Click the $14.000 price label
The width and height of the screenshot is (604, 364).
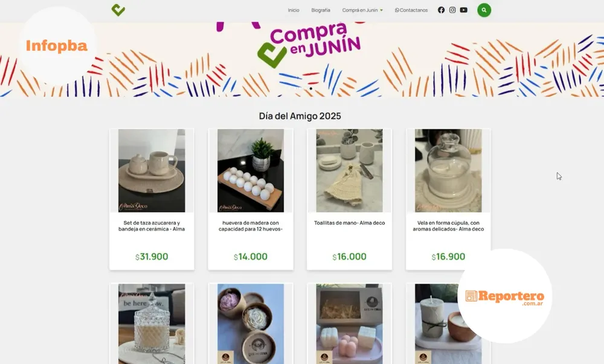[x=251, y=257]
